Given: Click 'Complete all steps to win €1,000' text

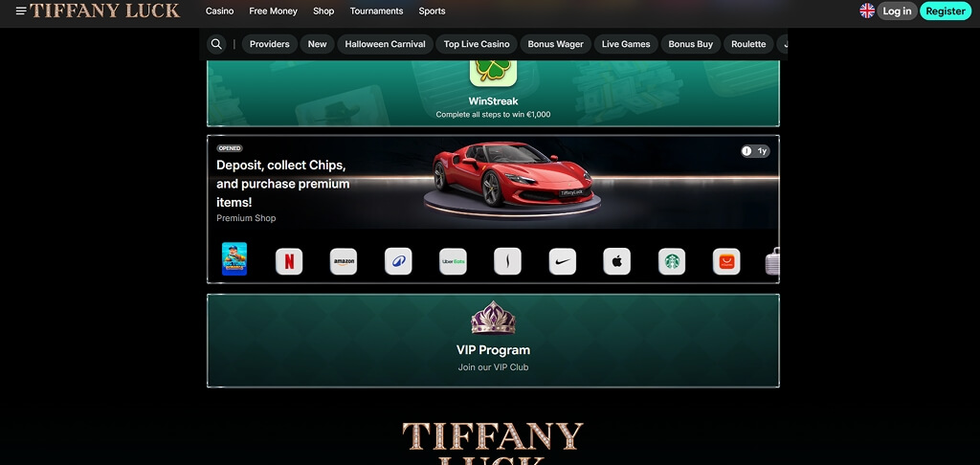Looking at the screenshot, I should click(x=493, y=115).
